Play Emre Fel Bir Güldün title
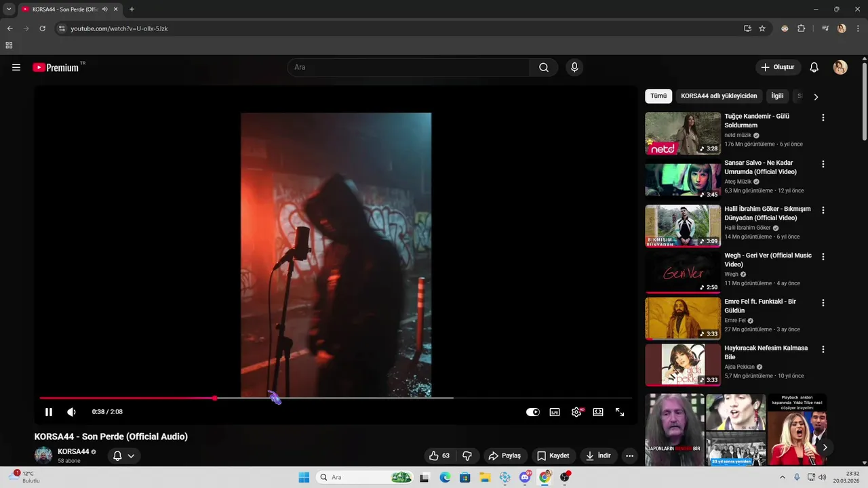The width and height of the screenshot is (868, 488). (x=760, y=306)
